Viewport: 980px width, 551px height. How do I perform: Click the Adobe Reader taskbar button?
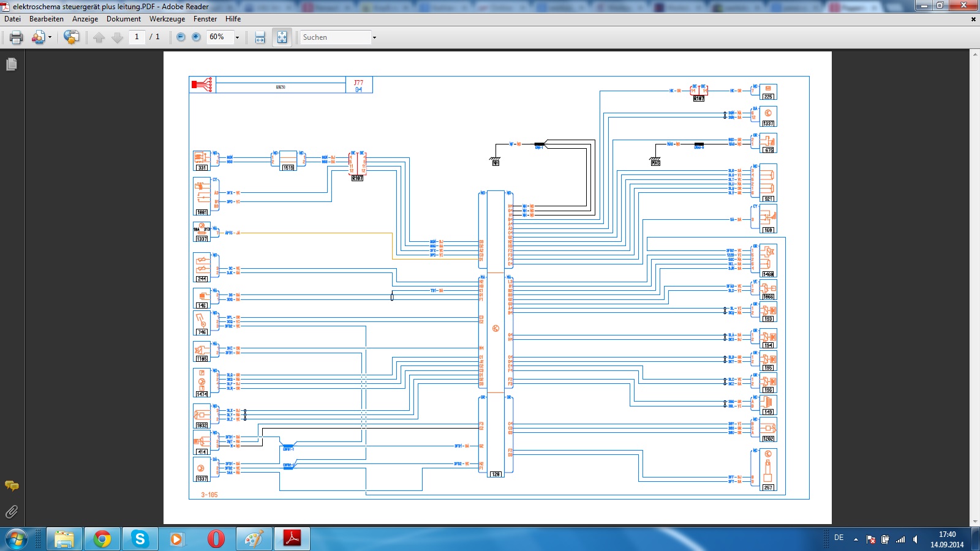pyautogui.click(x=292, y=539)
